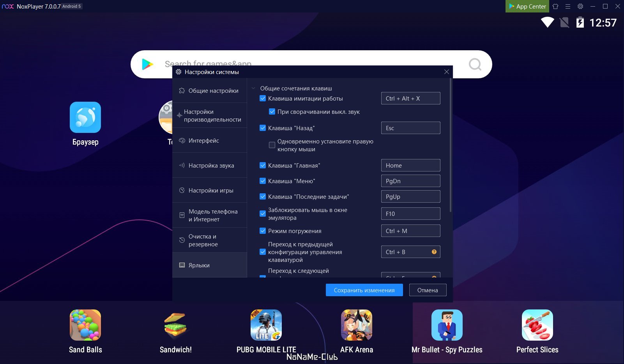This screenshot has height=364, width=624.
Task: Disable the Клавиша "Назад" checkbox
Action: click(x=263, y=128)
